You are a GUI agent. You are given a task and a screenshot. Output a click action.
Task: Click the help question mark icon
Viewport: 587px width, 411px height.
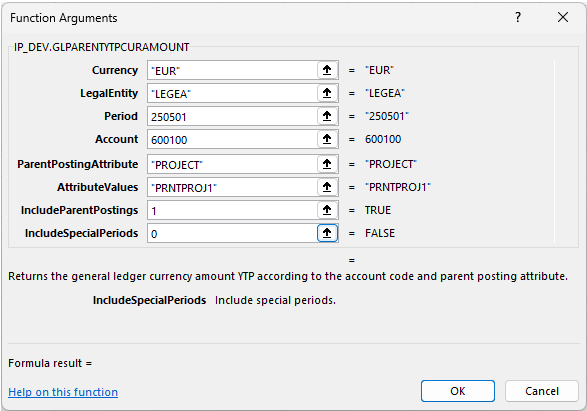pos(518,17)
